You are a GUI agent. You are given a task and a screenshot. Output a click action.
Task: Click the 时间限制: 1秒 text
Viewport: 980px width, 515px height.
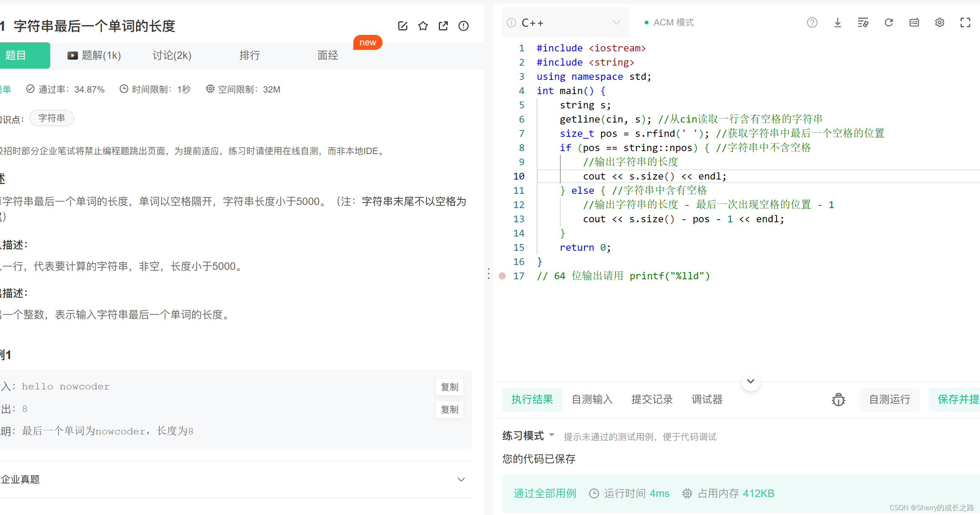coord(161,89)
